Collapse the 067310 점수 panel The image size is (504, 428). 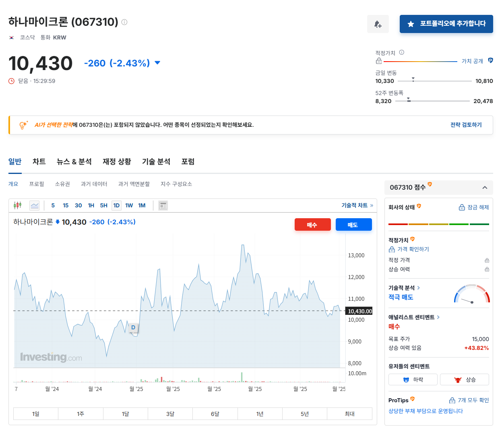(485, 188)
